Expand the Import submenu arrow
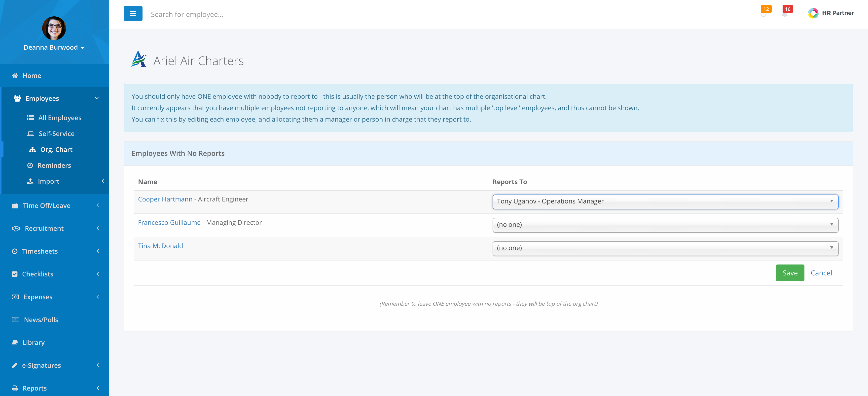This screenshot has height=396, width=868. tap(103, 181)
